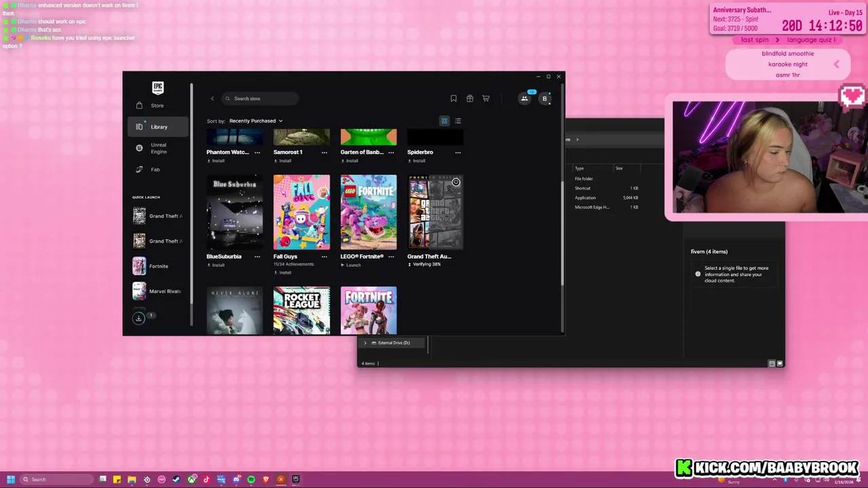Click the Epic library vertical scrollbar
The width and height of the screenshot is (868, 488).
click(562, 232)
